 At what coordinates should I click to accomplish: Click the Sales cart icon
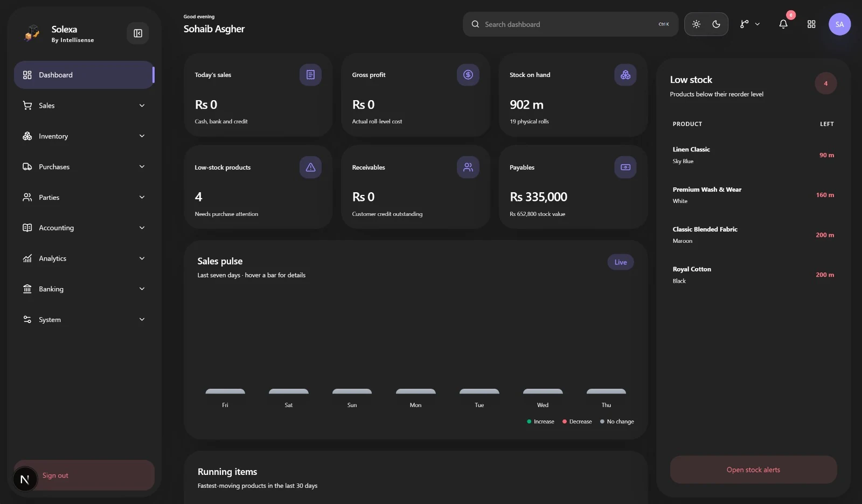click(x=27, y=106)
